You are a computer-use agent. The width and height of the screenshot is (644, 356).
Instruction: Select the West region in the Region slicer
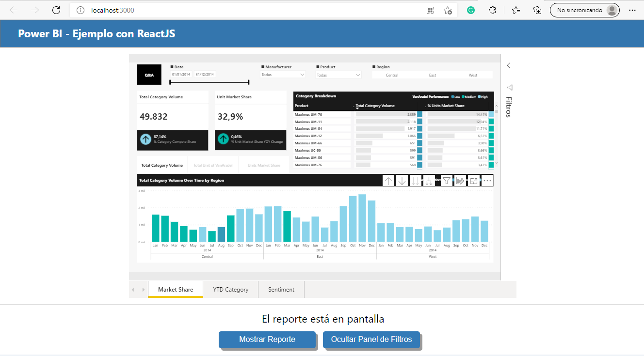point(473,75)
